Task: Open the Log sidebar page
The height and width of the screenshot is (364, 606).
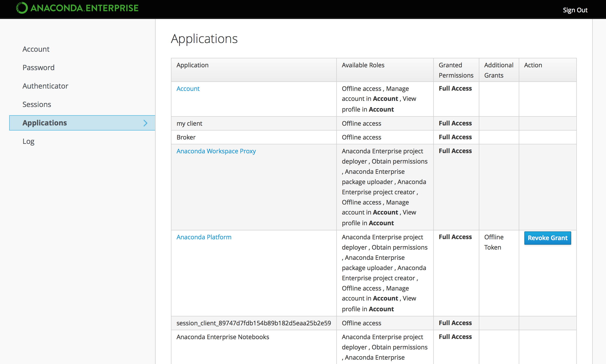Action: [x=28, y=141]
